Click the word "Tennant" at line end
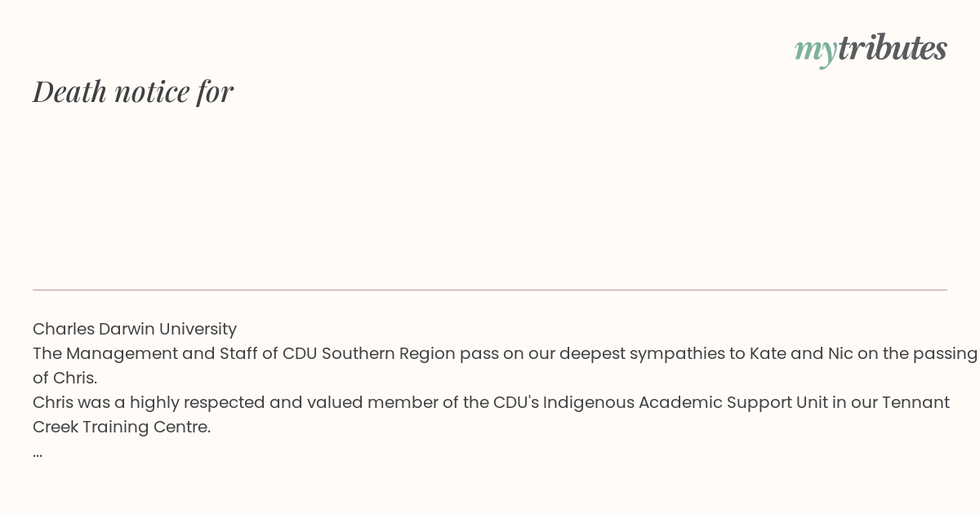The height and width of the screenshot is (514, 980). pos(915,402)
